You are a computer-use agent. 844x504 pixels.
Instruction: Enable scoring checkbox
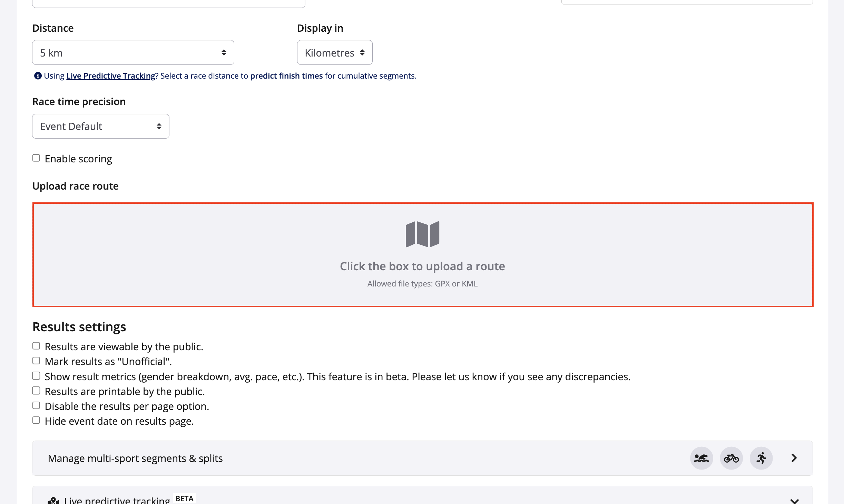click(x=36, y=158)
